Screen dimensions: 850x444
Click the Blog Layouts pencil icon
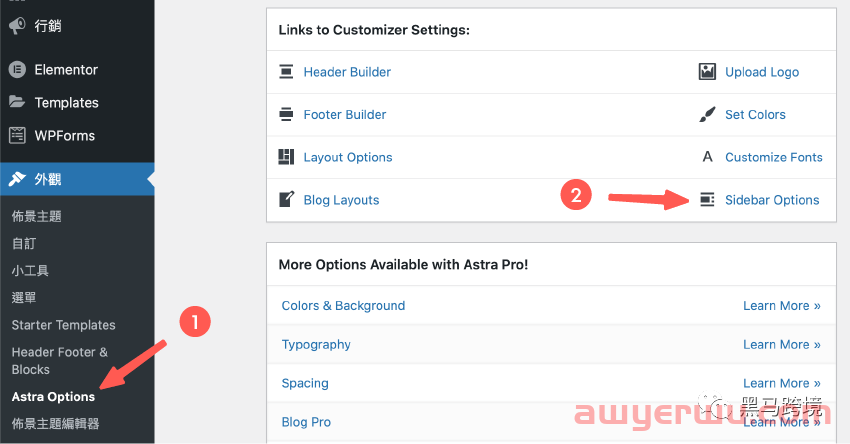286,200
